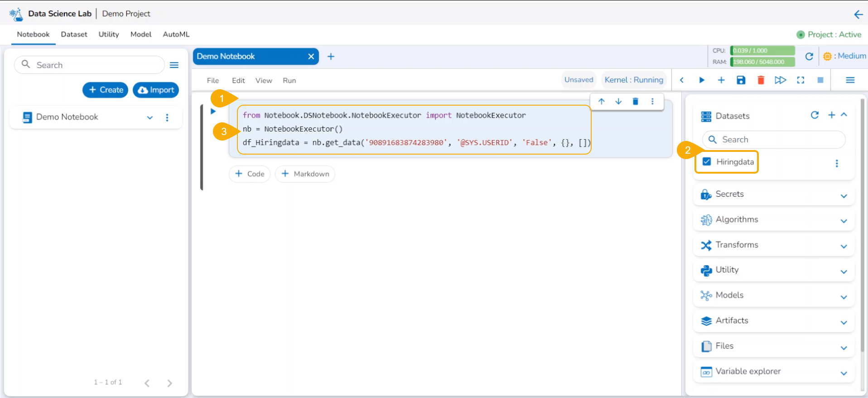Toggle fullscreen mode icon
This screenshot has height=398, width=868.
[x=800, y=80]
